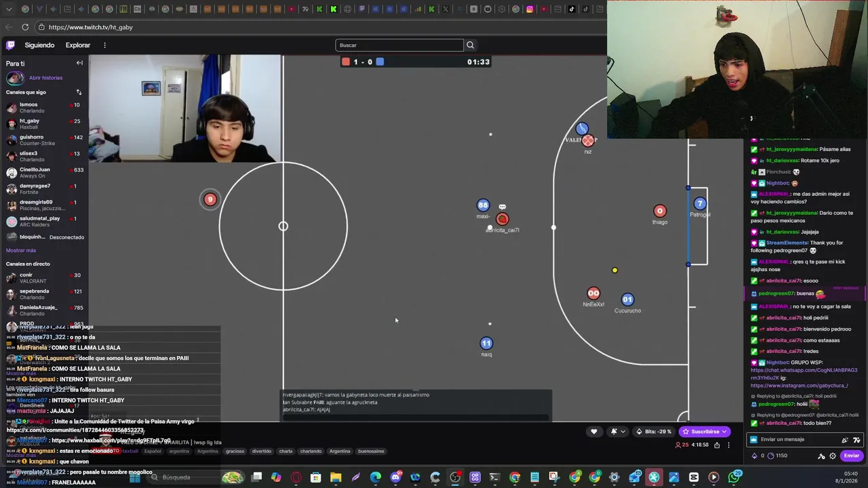
Task: Click divertido stream tag
Action: click(262, 451)
